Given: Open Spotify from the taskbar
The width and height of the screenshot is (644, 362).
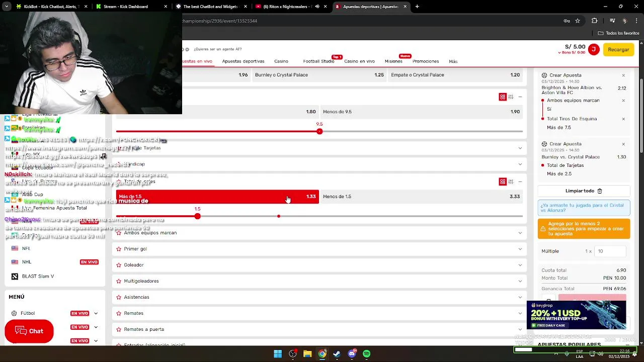Looking at the screenshot, I should 366,354.
